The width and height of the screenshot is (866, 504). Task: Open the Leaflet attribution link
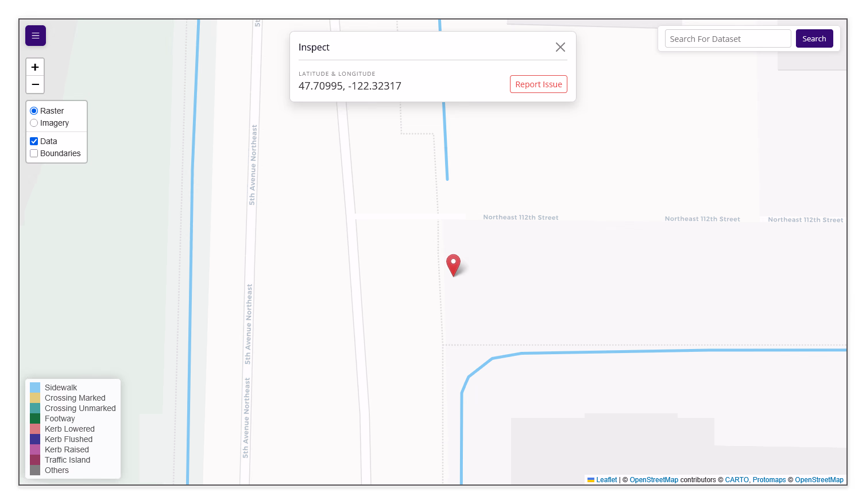(x=606, y=480)
